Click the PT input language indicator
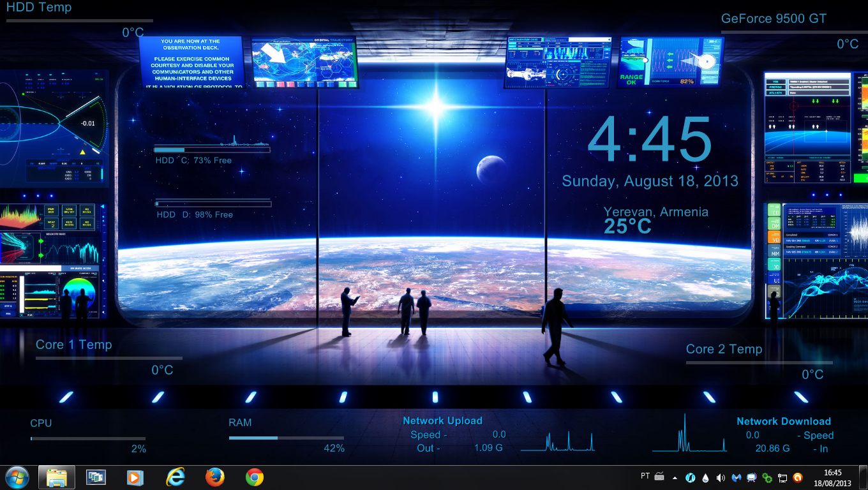The width and height of the screenshot is (868, 490). pos(645,476)
